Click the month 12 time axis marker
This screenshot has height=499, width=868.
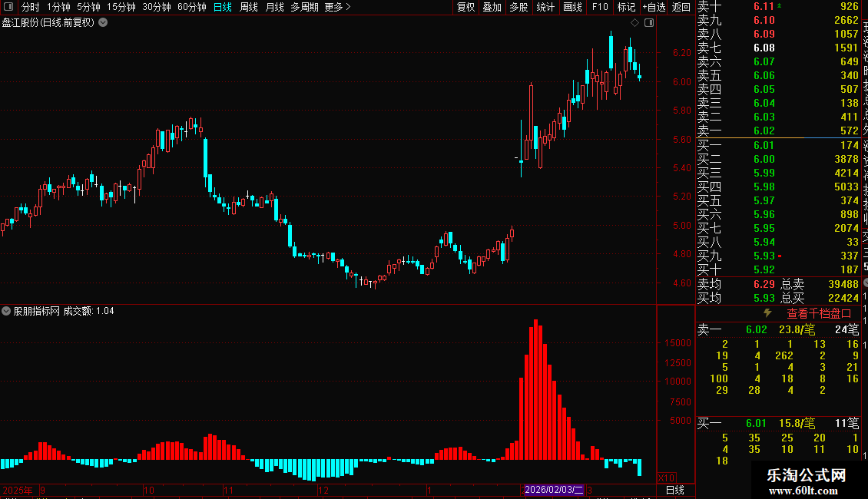pyautogui.click(x=323, y=490)
